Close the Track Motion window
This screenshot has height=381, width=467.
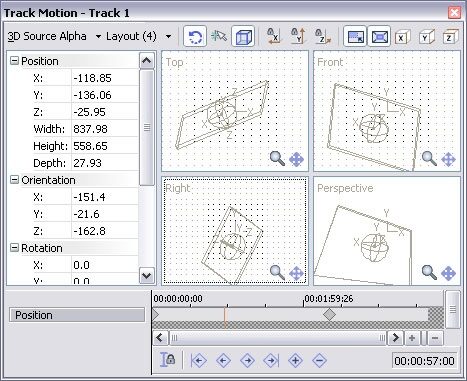click(x=454, y=13)
